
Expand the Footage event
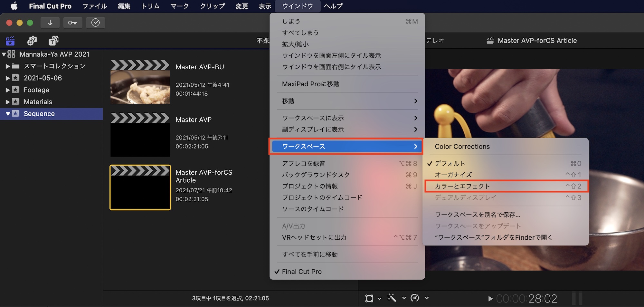tap(8, 90)
